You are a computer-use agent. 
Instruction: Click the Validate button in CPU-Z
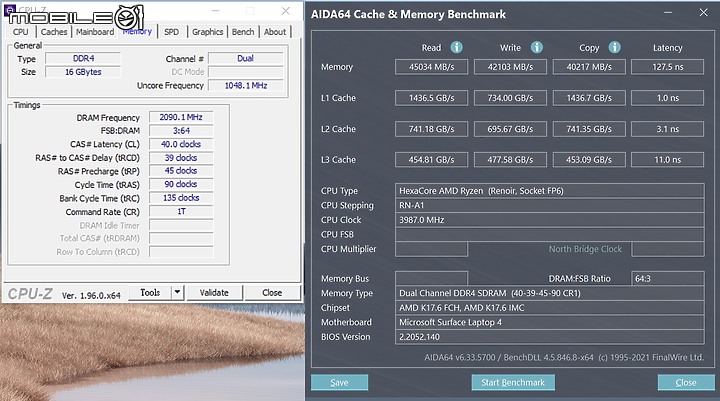(x=214, y=293)
